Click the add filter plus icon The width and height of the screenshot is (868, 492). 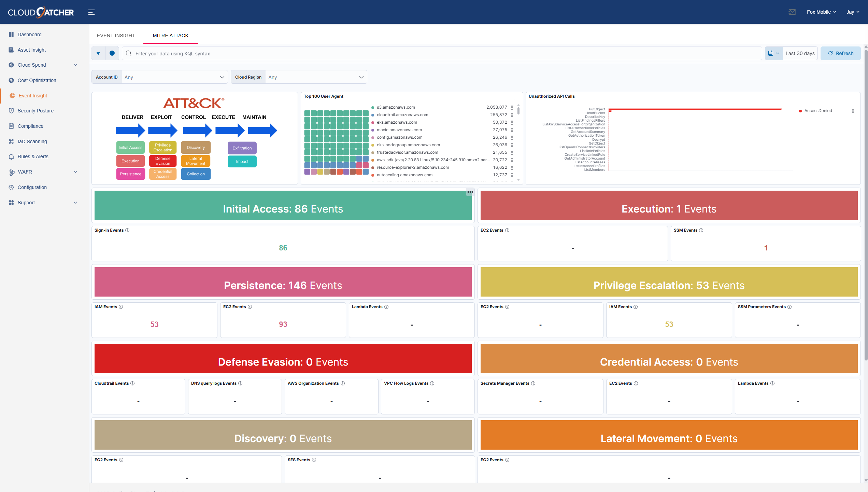(x=112, y=53)
